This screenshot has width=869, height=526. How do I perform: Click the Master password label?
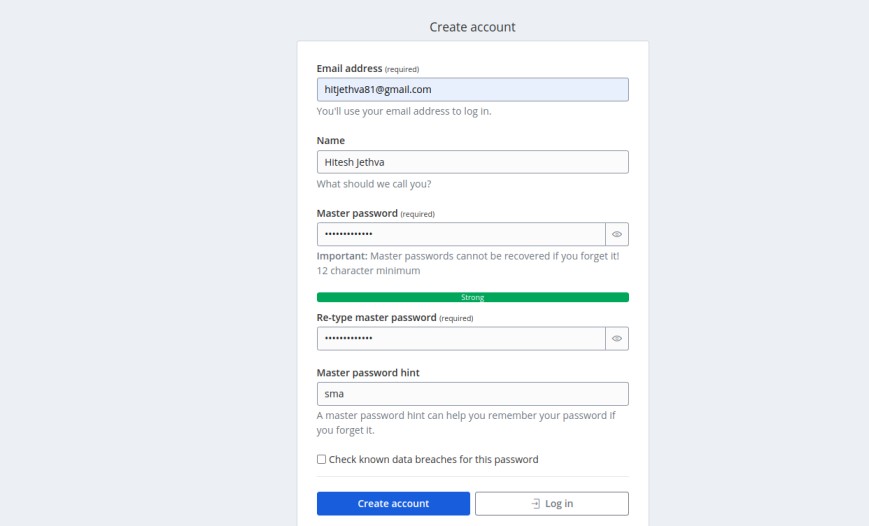[x=357, y=213]
